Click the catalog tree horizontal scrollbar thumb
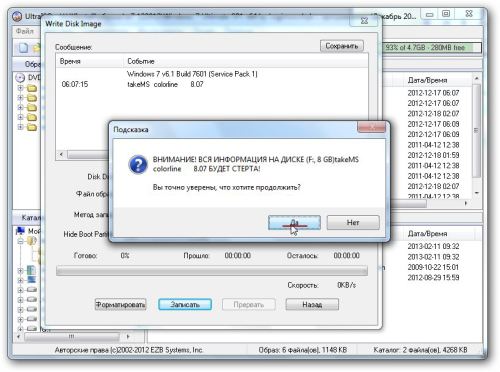Screen dimensions: 500x372 point(71,337)
